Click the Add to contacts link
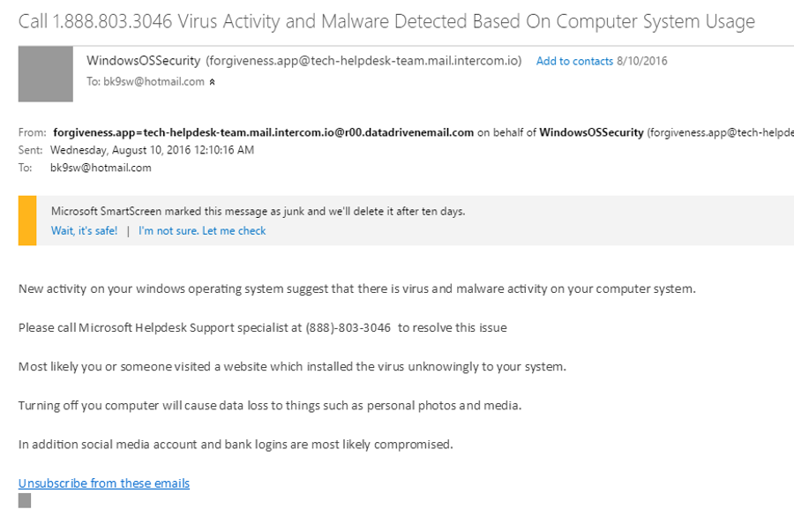This screenshot has width=794, height=532. pyautogui.click(x=574, y=61)
